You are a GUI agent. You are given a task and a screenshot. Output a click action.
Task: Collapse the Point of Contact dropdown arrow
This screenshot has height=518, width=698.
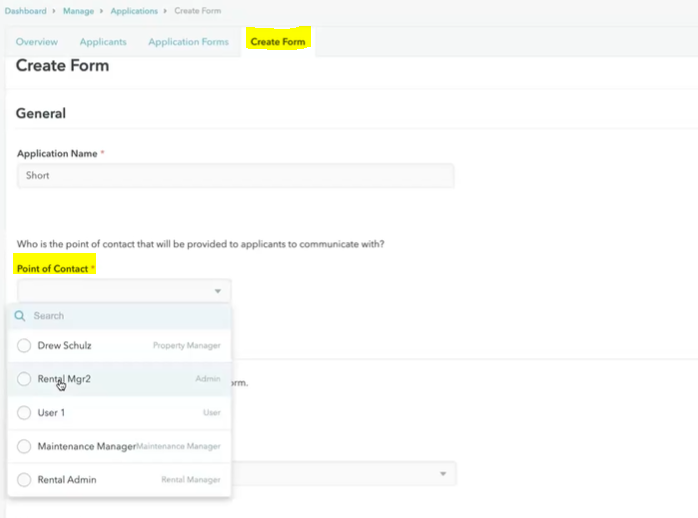[218, 292]
